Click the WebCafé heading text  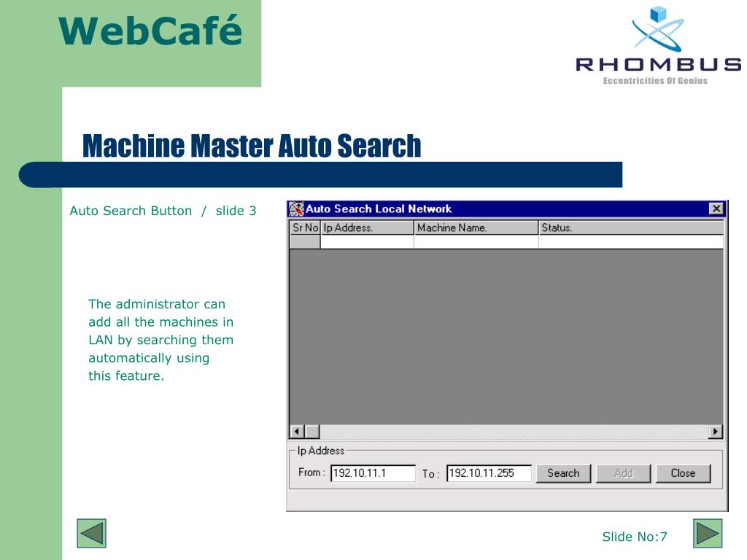tap(150, 31)
